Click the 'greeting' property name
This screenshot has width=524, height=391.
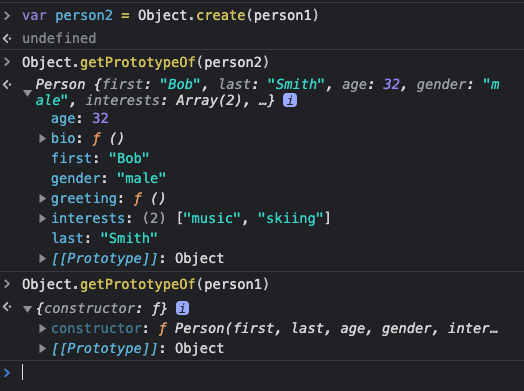(84, 199)
